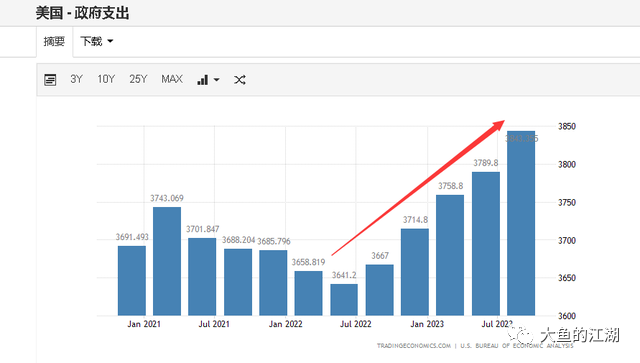This screenshot has height=363, width=640.
Task: Click the Jan 2023 axis label
Action: pyautogui.click(x=427, y=324)
